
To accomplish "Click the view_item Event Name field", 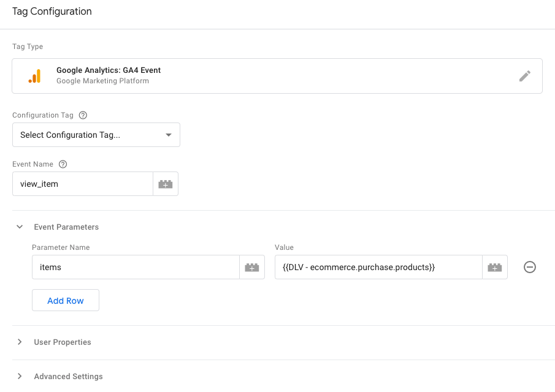I will click(x=83, y=184).
